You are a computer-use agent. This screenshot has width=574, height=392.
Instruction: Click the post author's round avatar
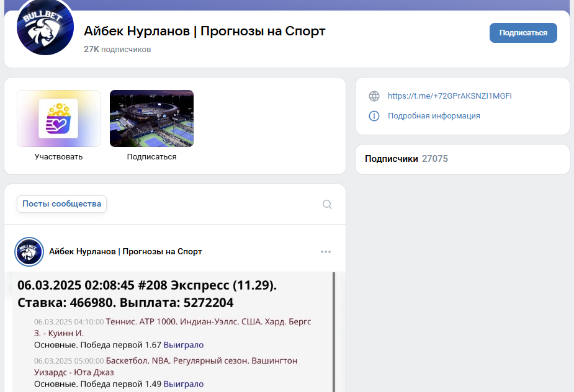tap(29, 252)
